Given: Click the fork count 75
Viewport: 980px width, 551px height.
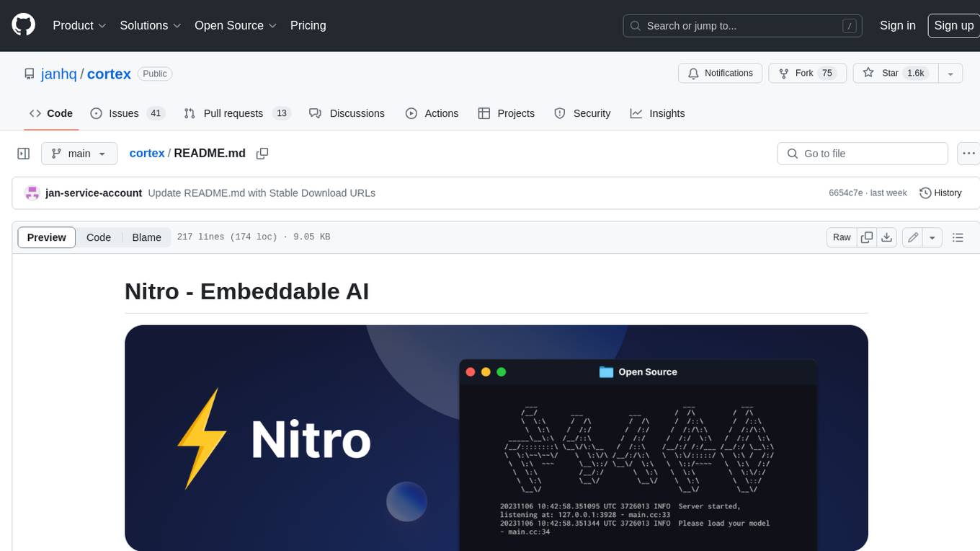Looking at the screenshot, I should pyautogui.click(x=827, y=73).
